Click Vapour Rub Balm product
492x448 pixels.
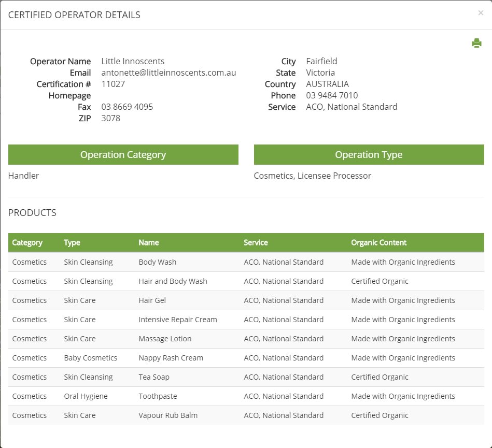pos(168,415)
